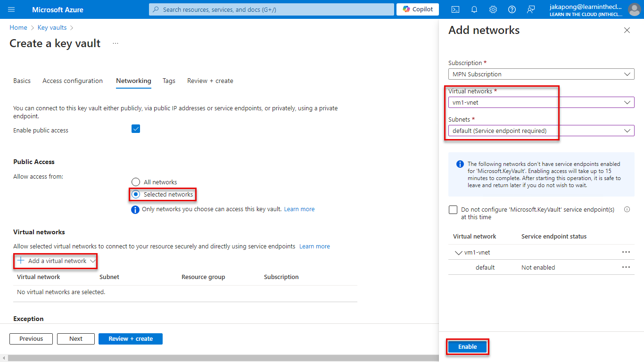Open the help question mark icon

click(x=512, y=9)
